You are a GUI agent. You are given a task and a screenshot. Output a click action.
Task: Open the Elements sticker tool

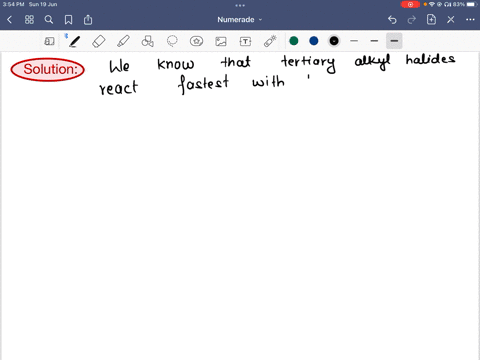click(x=196, y=41)
